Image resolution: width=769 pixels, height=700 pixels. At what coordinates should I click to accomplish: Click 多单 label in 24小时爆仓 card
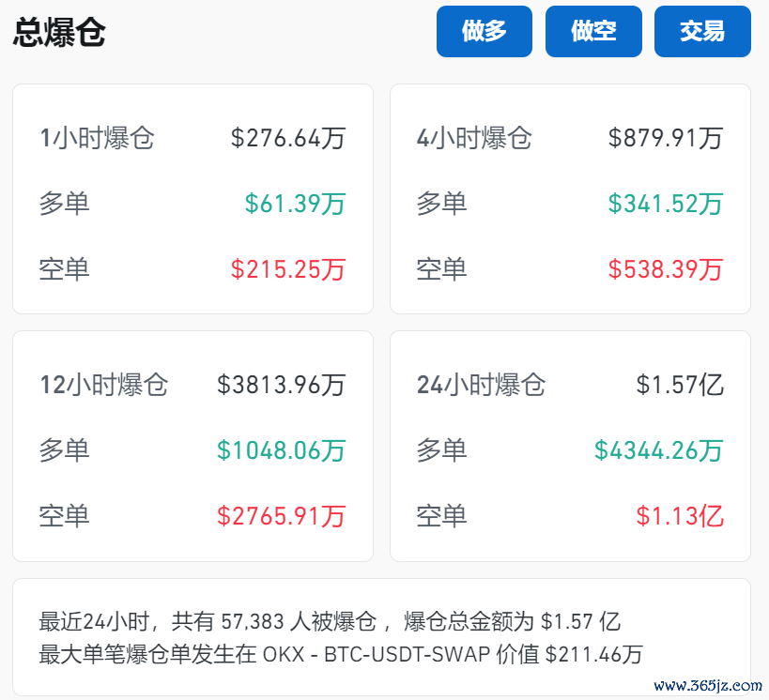(x=441, y=450)
